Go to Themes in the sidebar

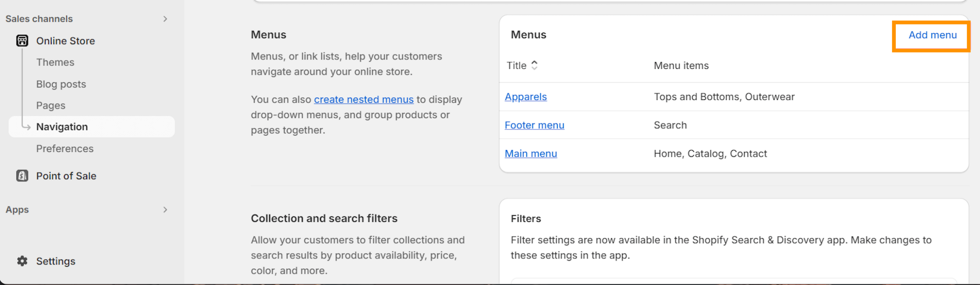[55, 62]
